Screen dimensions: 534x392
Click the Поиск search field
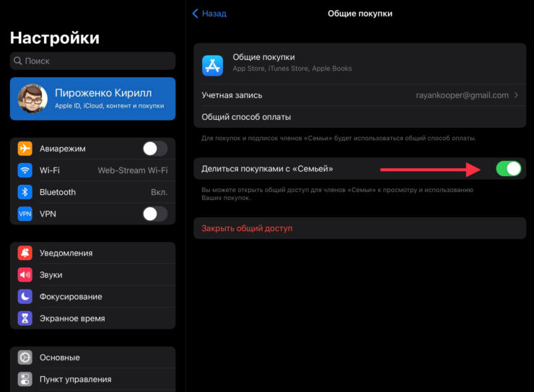[x=92, y=61]
